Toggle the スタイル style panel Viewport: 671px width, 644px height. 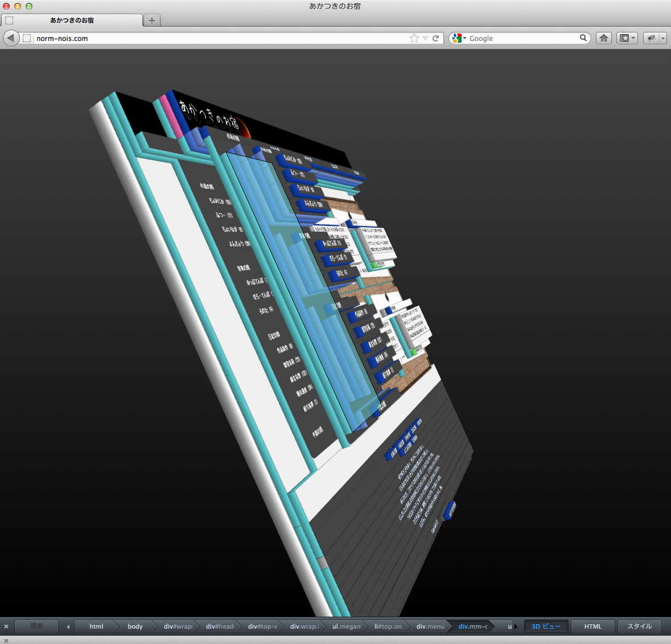[x=640, y=626]
